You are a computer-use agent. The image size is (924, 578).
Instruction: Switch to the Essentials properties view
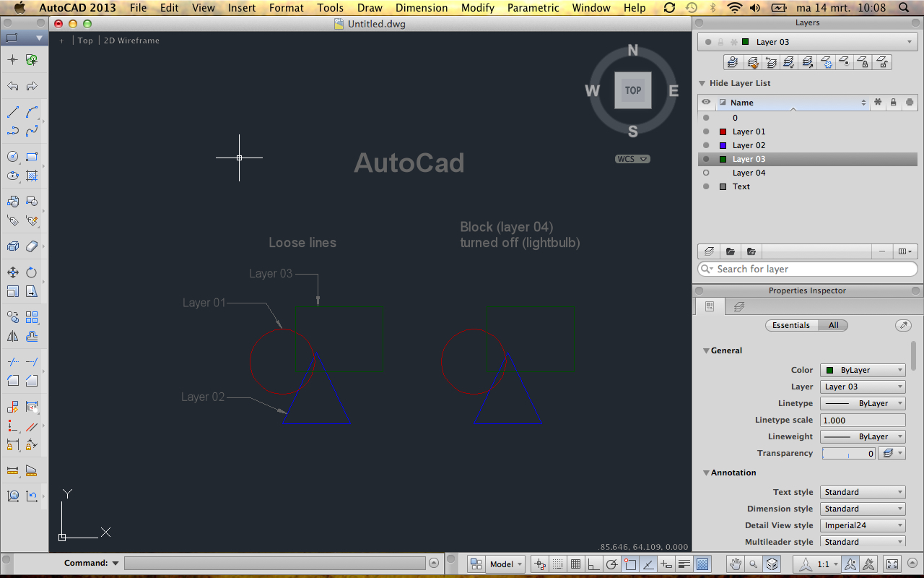[x=792, y=325]
